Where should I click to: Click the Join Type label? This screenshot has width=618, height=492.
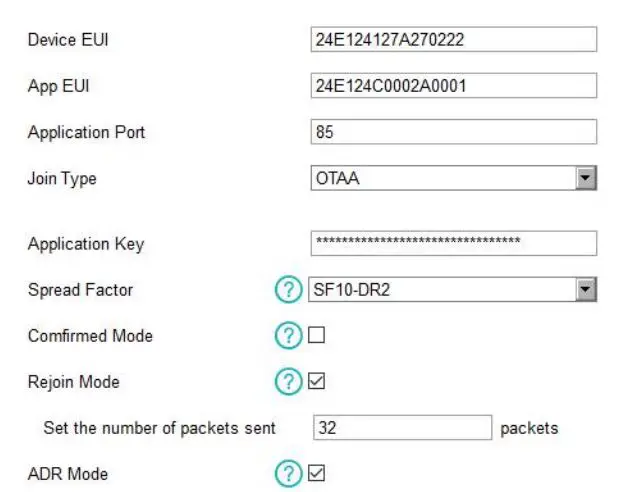[x=62, y=179]
